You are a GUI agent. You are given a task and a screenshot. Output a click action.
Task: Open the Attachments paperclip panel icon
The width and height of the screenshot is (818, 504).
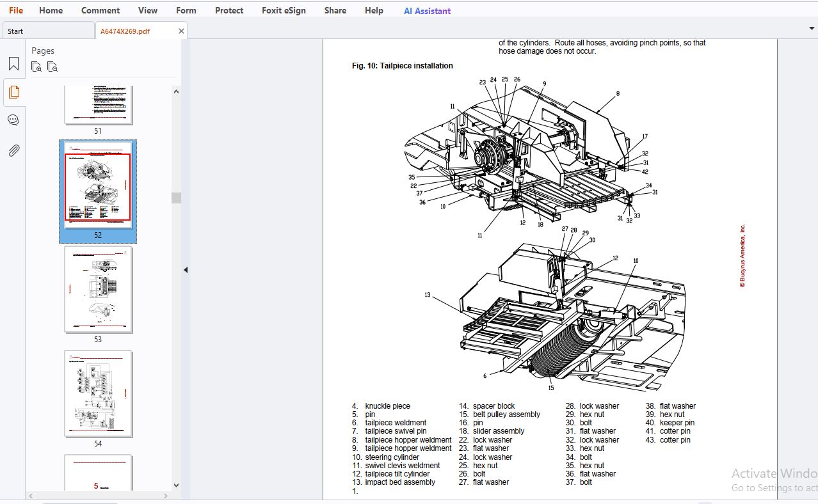(x=13, y=150)
